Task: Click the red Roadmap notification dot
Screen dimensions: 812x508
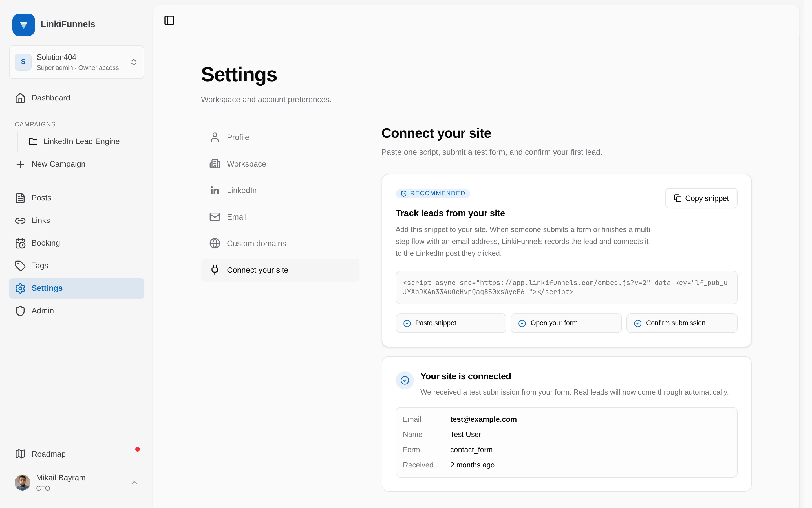Action: coord(138,449)
